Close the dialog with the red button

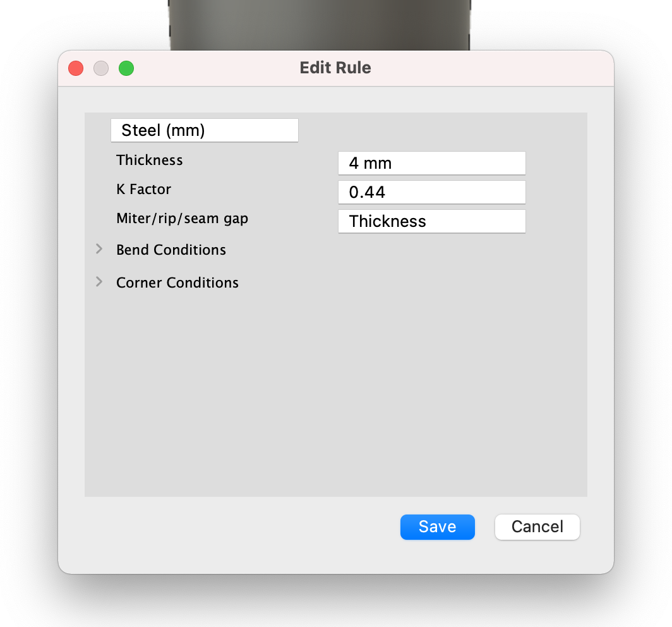coord(76,68)
